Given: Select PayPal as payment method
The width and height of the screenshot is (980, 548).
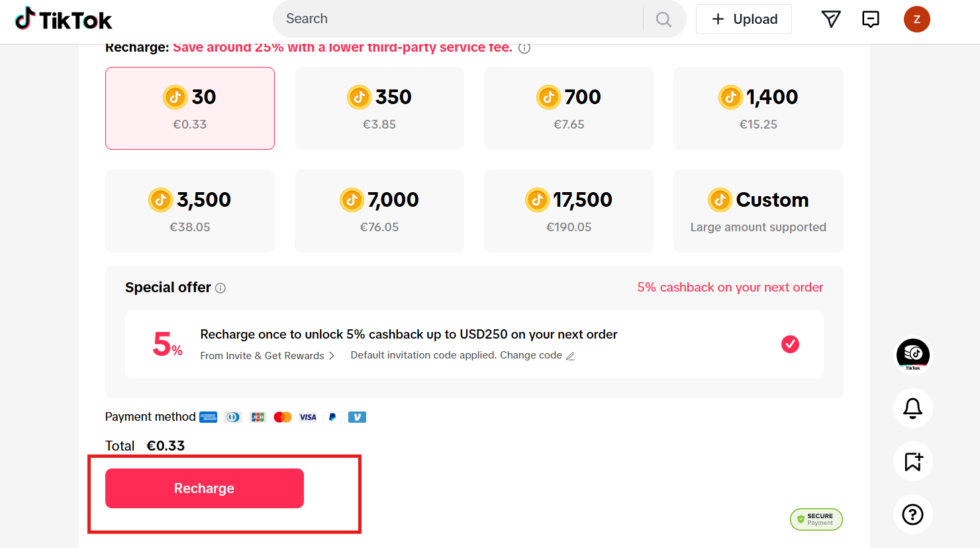Looking at the screenshot, I should tap(332, 417).
